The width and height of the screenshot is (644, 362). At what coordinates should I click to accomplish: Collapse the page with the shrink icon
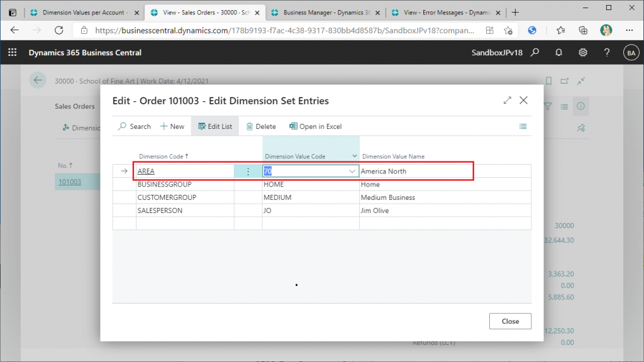(x=580, y=81)
